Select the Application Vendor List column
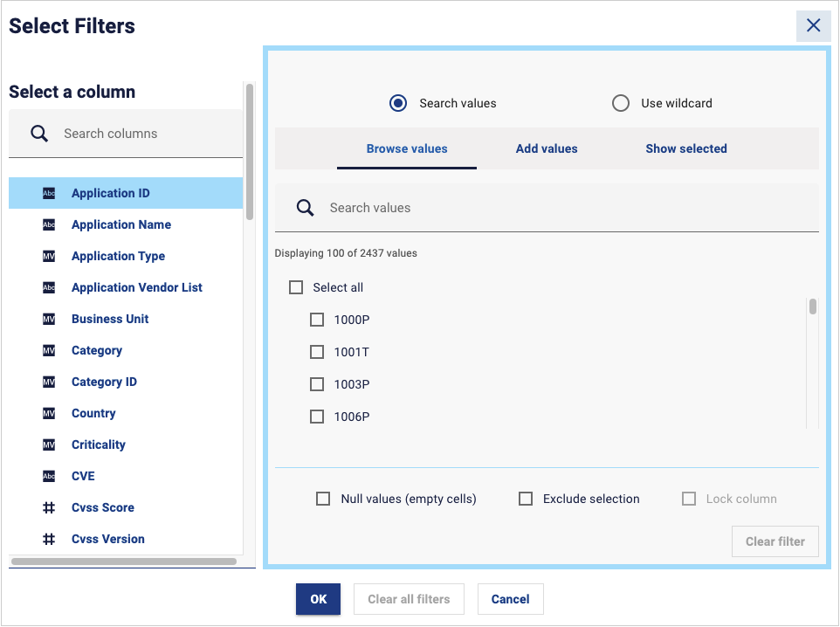840x627 pixels. (126, 288)
